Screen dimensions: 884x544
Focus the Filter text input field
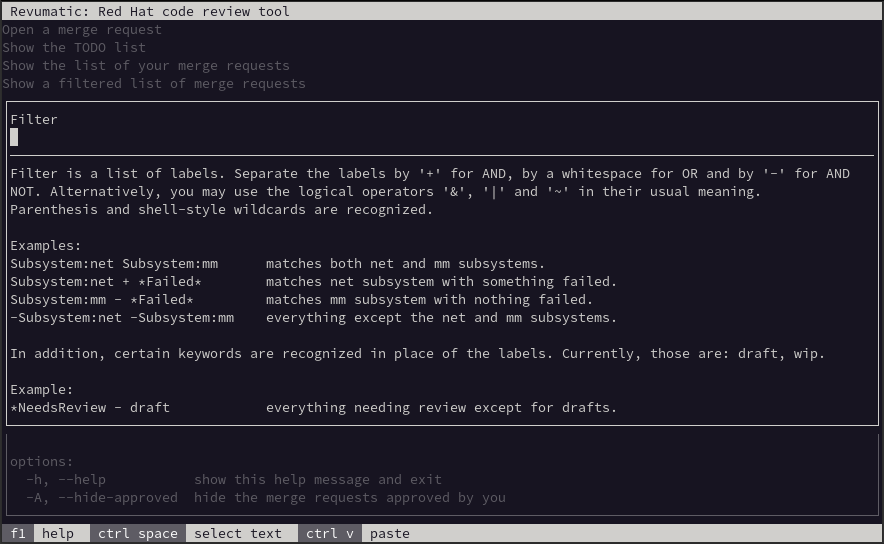point(440,138)
